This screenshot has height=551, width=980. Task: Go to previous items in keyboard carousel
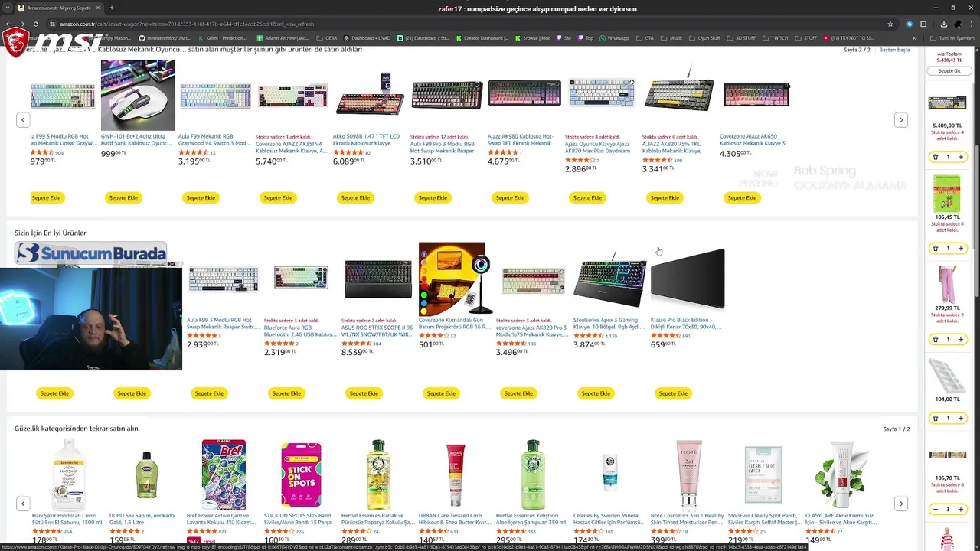click(23, 120)
